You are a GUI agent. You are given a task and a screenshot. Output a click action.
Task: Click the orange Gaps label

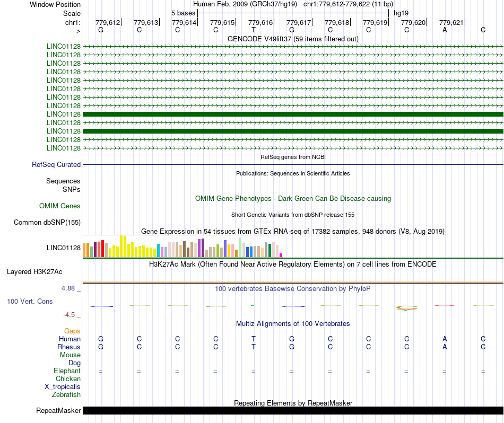point(72,331)
